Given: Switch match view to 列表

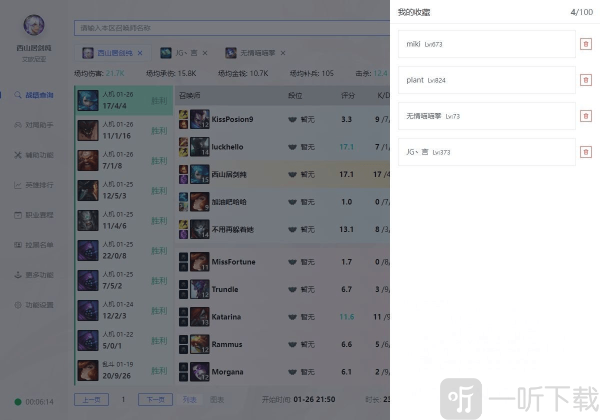Looking at the screenshot, I should (190, 400).
